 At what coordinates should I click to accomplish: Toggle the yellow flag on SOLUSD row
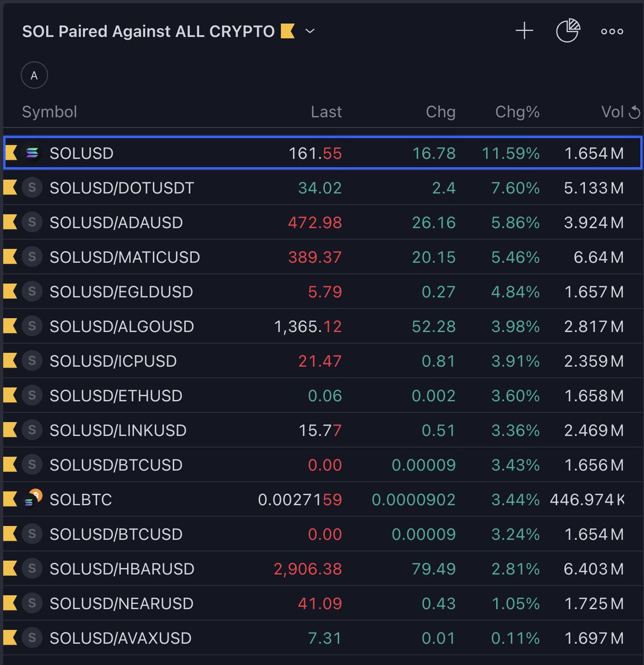[11, 153]
